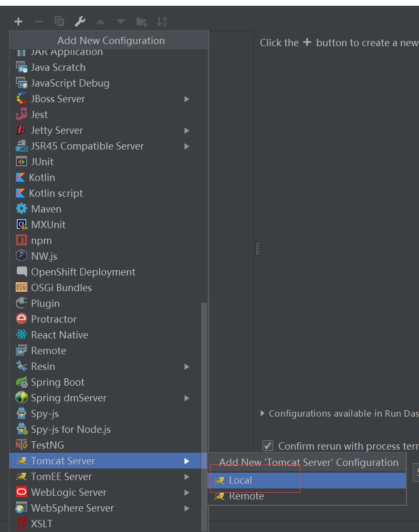The height and width of the screenshot is (532, 419).
Task: Click the panel splitter grip handle
Action: (257, 248)
